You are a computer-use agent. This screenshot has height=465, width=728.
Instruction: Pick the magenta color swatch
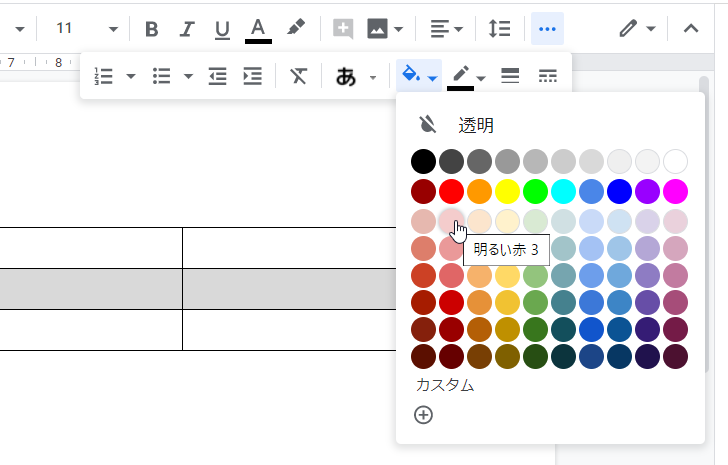(x=676, y=191)
